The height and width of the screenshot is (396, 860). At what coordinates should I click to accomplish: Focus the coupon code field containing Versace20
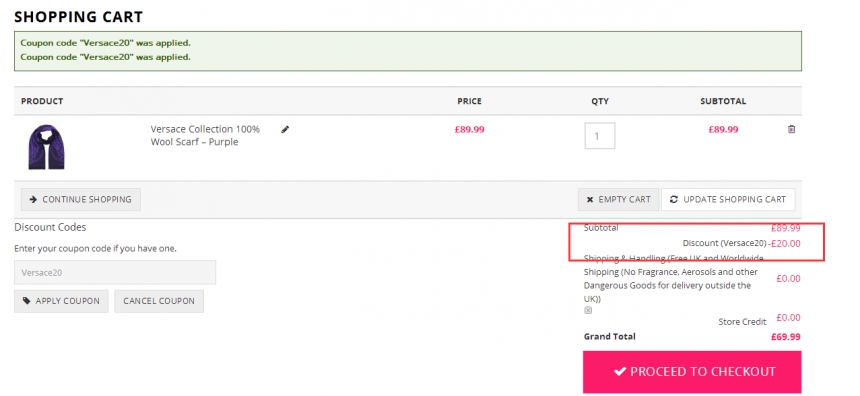click(x=115, y=272)
